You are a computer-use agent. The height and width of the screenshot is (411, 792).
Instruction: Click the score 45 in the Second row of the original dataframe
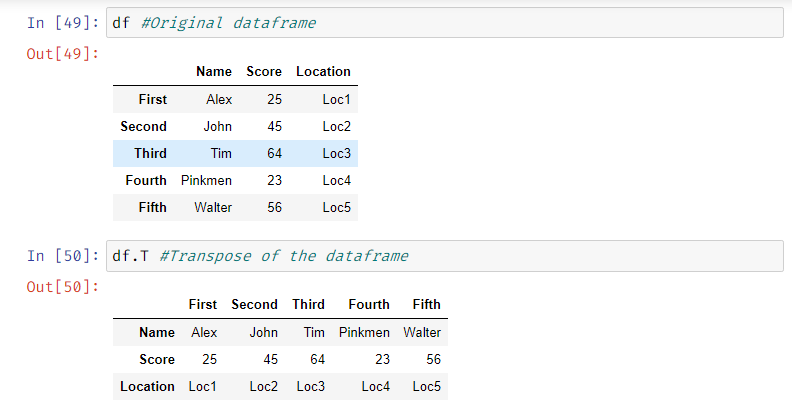point(275,126)
